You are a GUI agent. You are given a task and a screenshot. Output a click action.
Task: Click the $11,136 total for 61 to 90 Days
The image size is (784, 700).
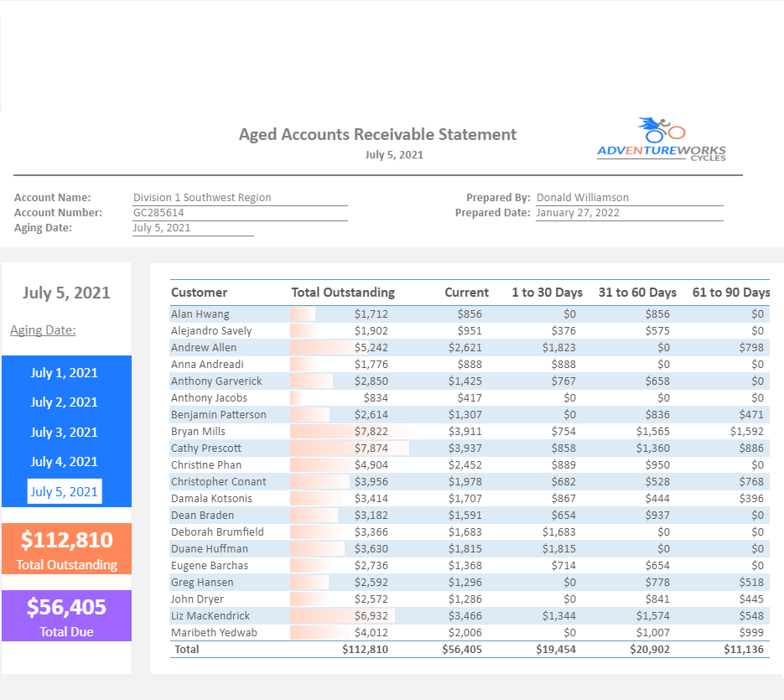pyautogui.click(x=744, y=649)
